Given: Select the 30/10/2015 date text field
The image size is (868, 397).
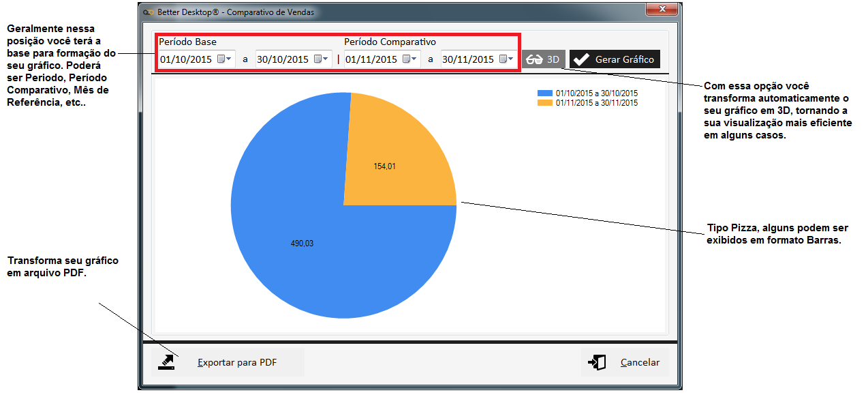Looking at the screenshot, I should pyautogui.click(x=283, y=59).
